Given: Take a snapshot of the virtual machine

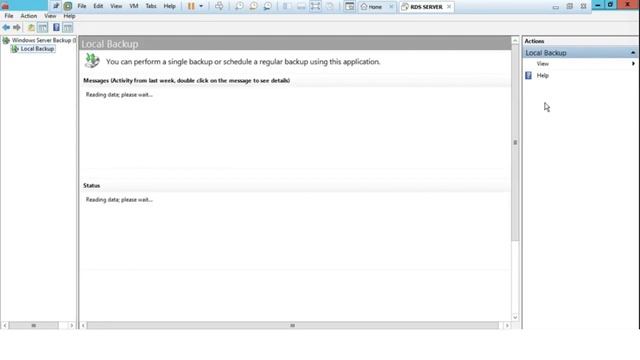Looking at the screenshot, I should pyautogui.click(x=239, y=6).
